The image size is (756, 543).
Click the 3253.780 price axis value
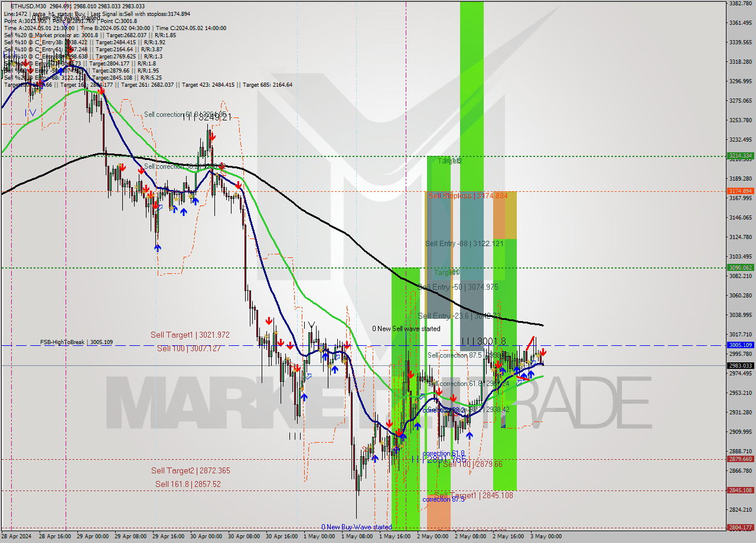click(740, 120)
